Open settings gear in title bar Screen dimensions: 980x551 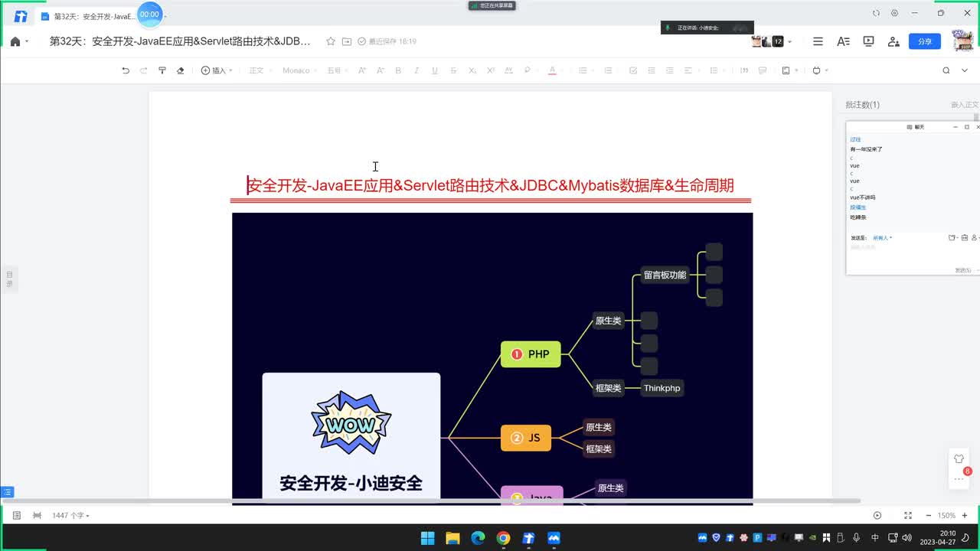894,13
